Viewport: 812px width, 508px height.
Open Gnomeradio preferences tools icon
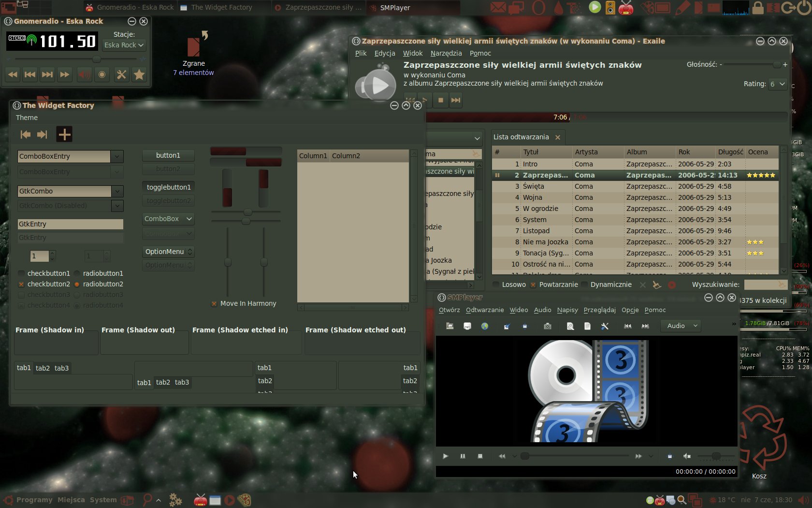pos(122,75)
